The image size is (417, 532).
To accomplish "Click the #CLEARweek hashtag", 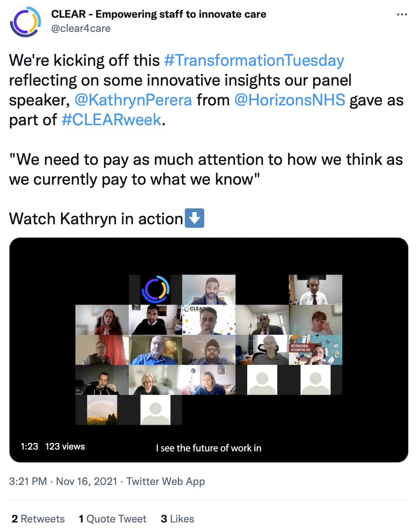I will [x=111, y=120].
